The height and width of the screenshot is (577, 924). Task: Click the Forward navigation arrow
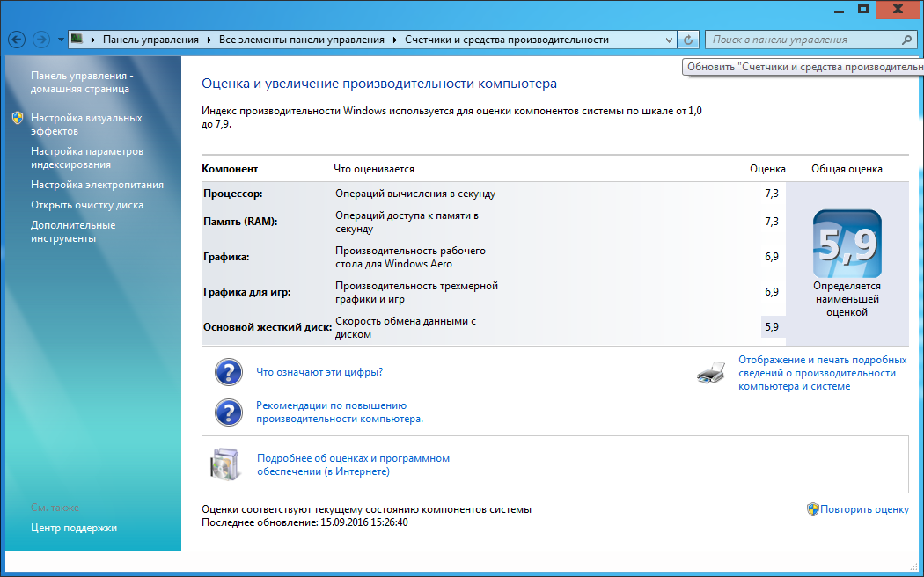click(40, 40)
